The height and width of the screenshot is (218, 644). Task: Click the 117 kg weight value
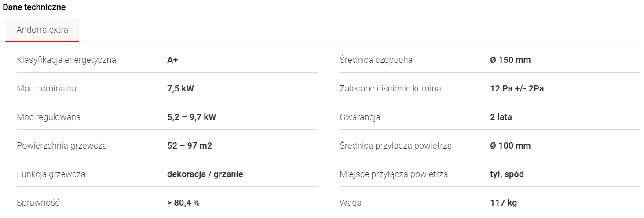(x=503, y=203)
